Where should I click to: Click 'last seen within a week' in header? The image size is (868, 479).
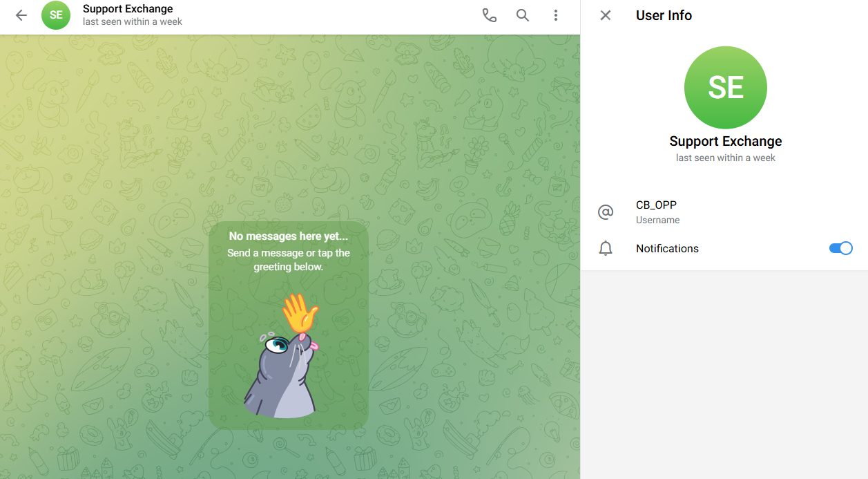point(133,21)
